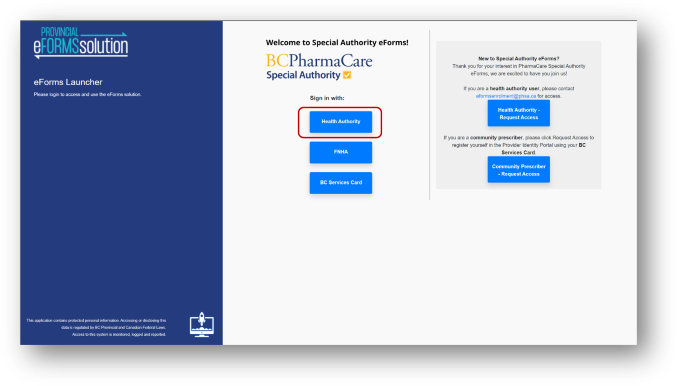Image resolution: width=678 pixels, height=386 pixels.
Task: Click the eForms Launcher heading
Action: (x=68, y=82)
